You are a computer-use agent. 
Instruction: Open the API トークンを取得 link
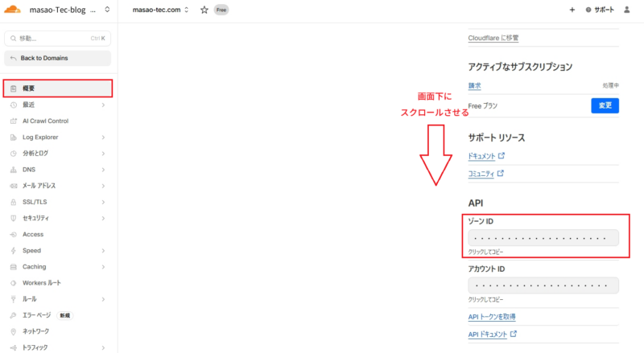click(492, 317)
